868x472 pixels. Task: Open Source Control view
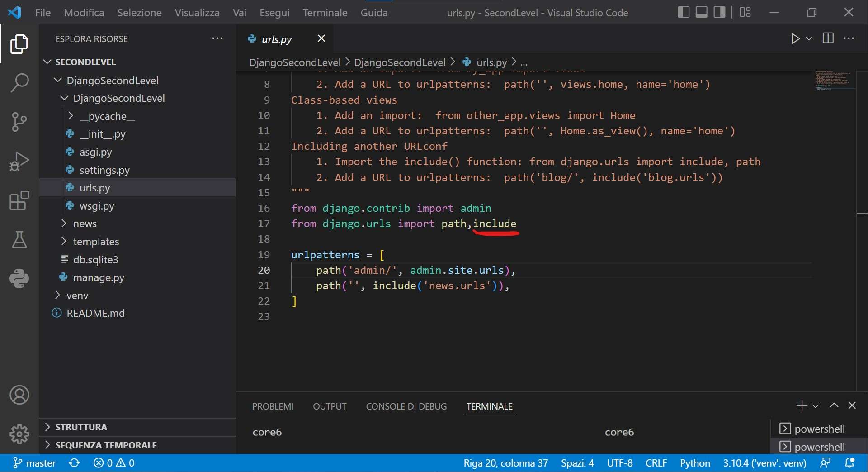[x=19, y=122]
